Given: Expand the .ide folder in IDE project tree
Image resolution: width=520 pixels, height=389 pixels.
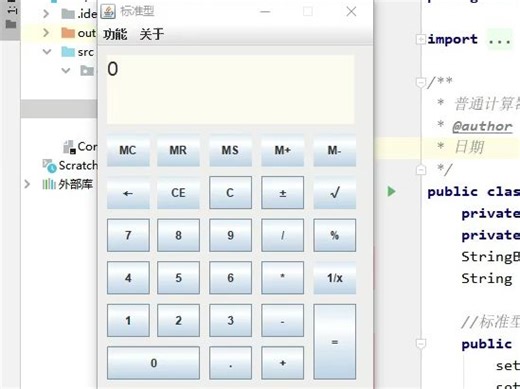Looking at the screenshot, I should click(46, 14).
